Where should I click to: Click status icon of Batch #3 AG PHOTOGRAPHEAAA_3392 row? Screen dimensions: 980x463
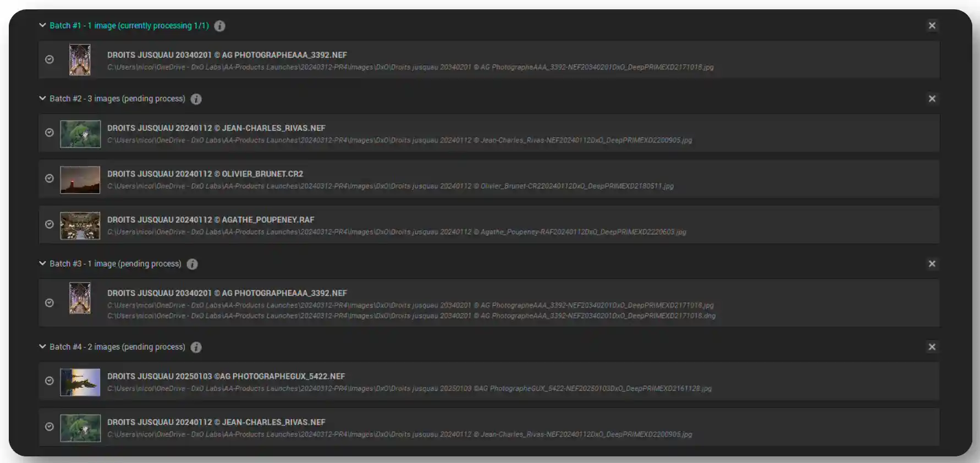pos(49,302)
